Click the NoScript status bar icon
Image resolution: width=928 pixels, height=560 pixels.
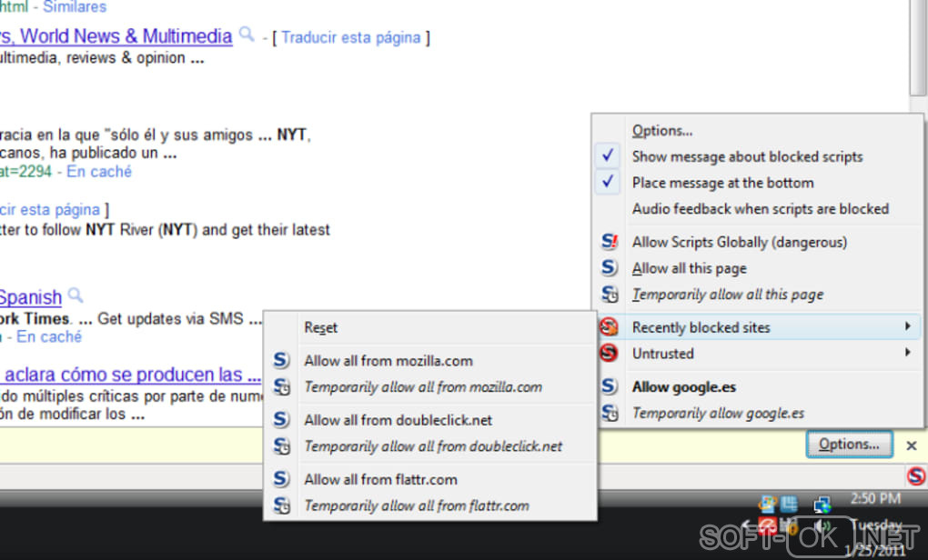click(x=915, y=476)
